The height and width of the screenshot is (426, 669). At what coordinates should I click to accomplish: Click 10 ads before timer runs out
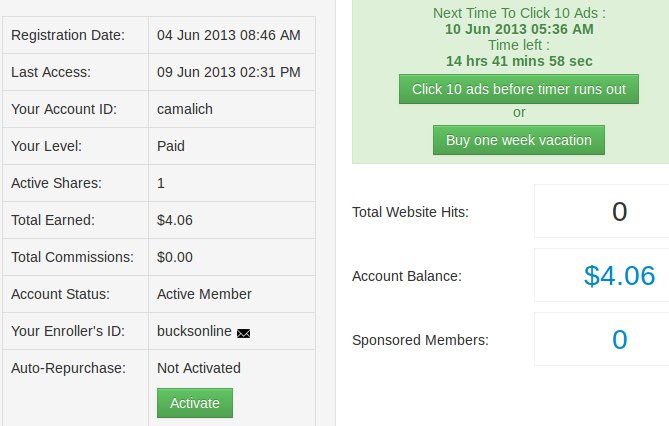(x=518, y=89)
